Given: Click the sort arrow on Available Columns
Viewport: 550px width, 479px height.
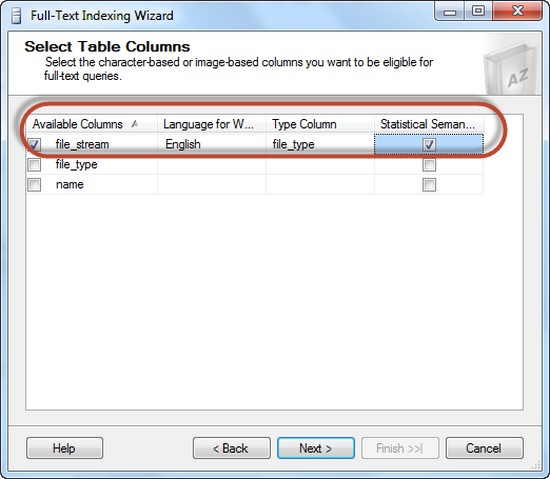Looking at the screenshot, I should (135, 124).
